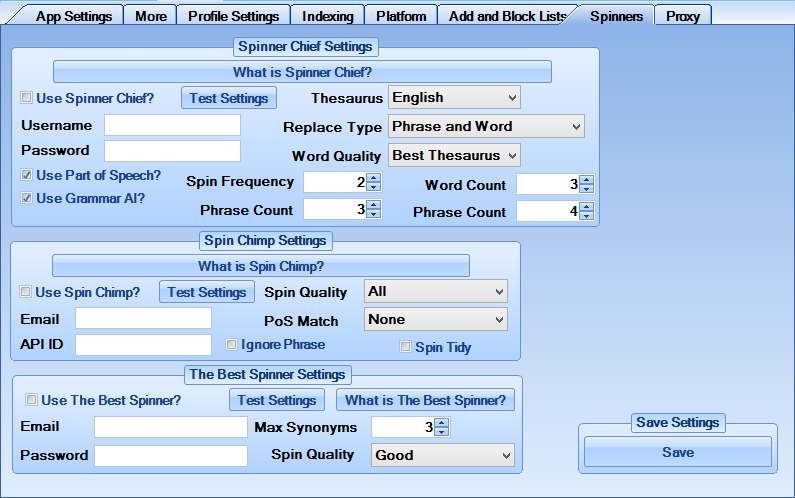Image resolution: width=795 pixels, height=498 pixels.
Task: Toggle Use Part of Speech? checkbox
Action: [x=26, y=175]
